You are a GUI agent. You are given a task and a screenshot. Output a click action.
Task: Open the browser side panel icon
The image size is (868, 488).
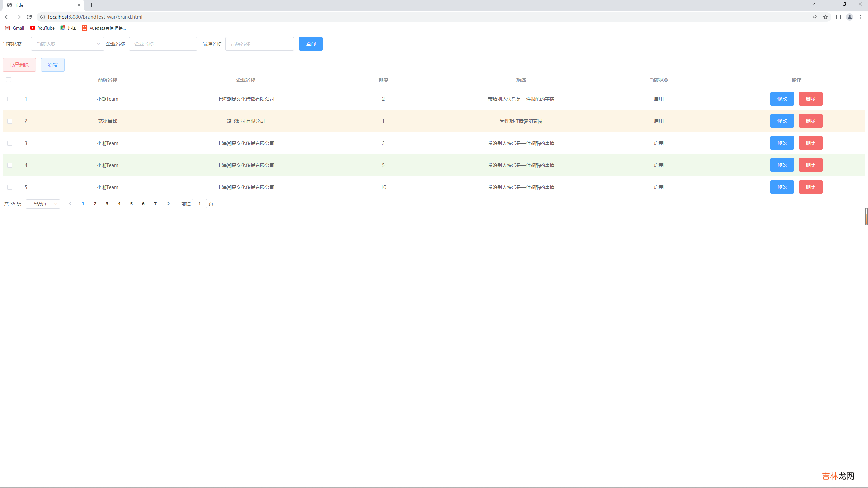point(839,17)
